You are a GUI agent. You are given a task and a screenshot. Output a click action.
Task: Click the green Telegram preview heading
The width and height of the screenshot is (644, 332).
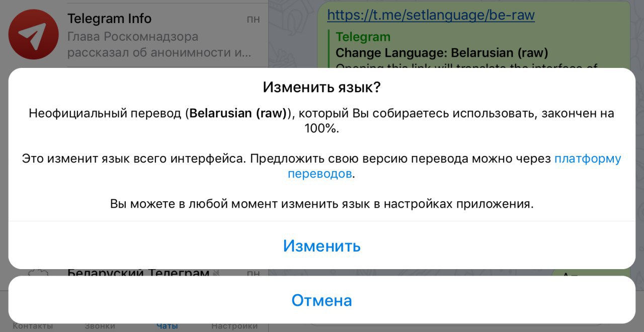tap(363, 37)
